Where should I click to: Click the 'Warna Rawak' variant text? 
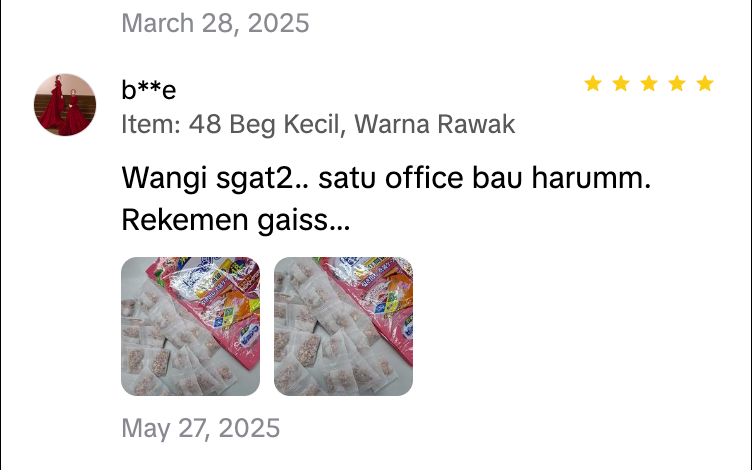coord(435,124)
